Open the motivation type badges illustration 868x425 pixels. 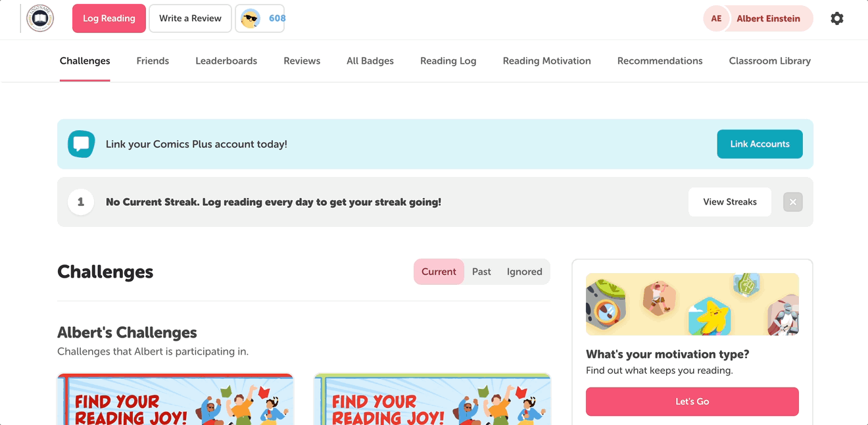tap(692, 305)
